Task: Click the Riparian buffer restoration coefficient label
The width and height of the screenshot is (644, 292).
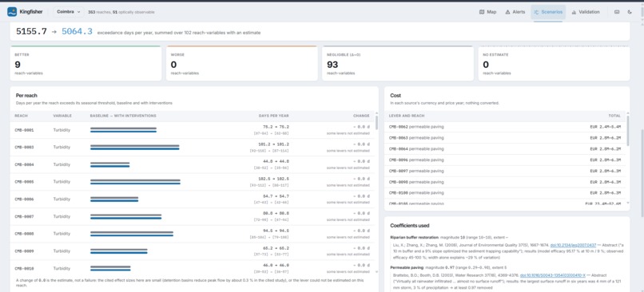Action: [414, 238]
